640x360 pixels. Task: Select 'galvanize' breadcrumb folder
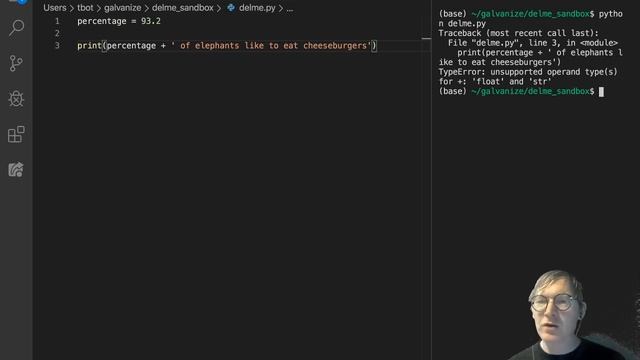[122, 8]
